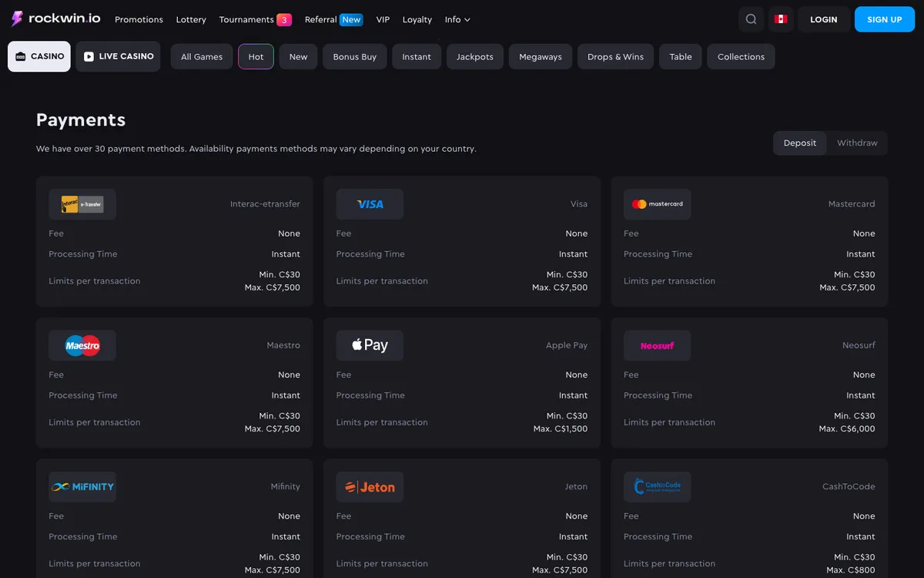
Task: Click the Canada flag language icon
Action: tap(781, 19)
